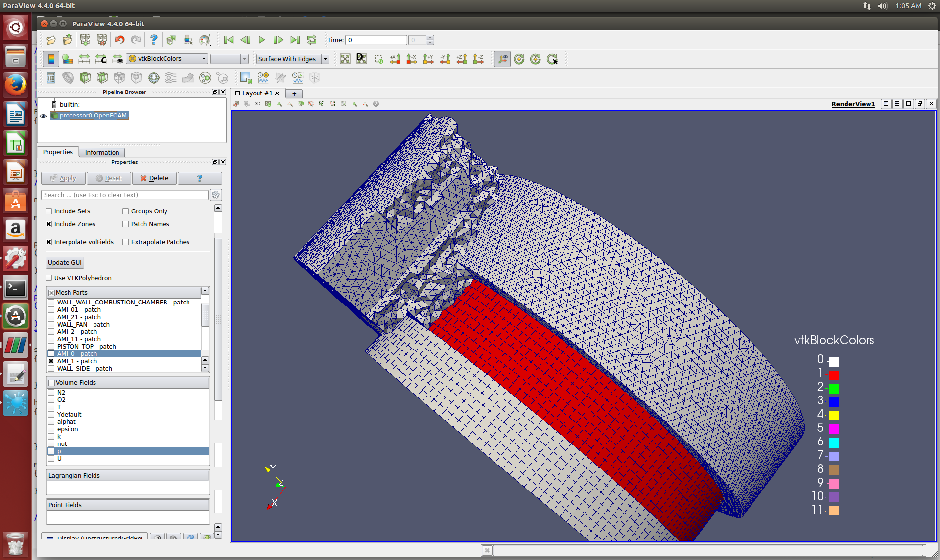Click the Reset button
The height and width of the screenshot is (560, 940).
pyautogui.click(x=109, y=178)
